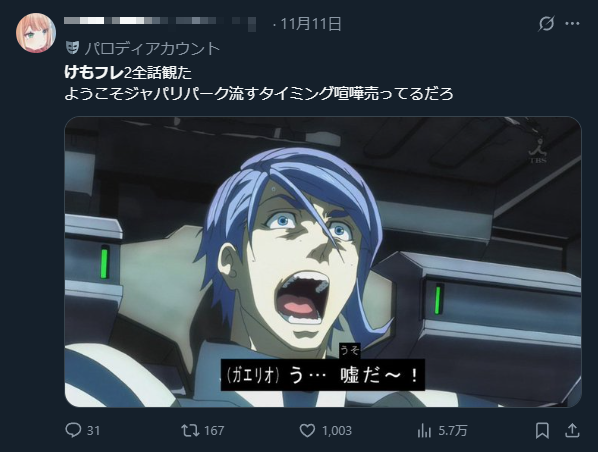
Task: Click the reply count 31
Action: point(93,431)
